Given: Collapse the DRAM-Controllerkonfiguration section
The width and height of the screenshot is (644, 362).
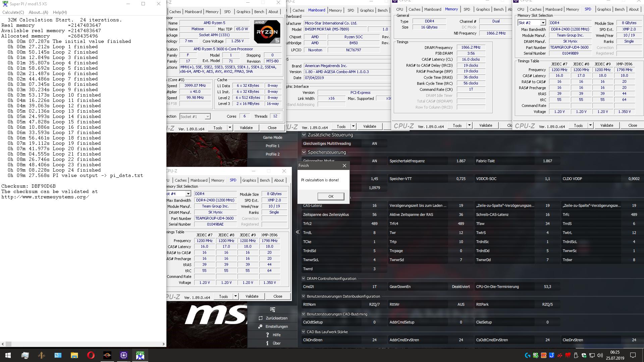Looking at the screenshot, I should pyautogui.click(x=304, y=279).
